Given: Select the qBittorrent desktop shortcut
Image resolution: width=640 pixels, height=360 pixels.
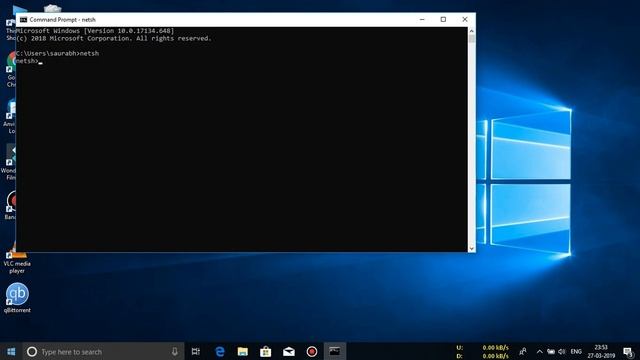Looking at the screenshot, I should tap(17, 298).
